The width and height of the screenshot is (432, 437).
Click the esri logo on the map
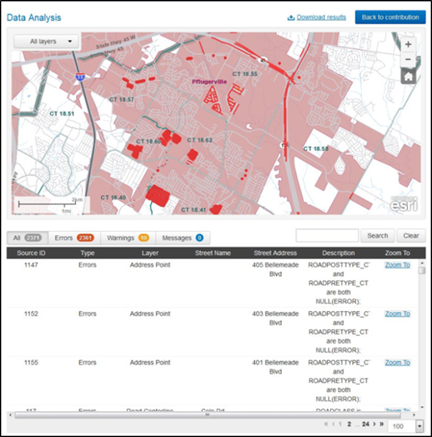pyautogui.click(x=404, y=204)
